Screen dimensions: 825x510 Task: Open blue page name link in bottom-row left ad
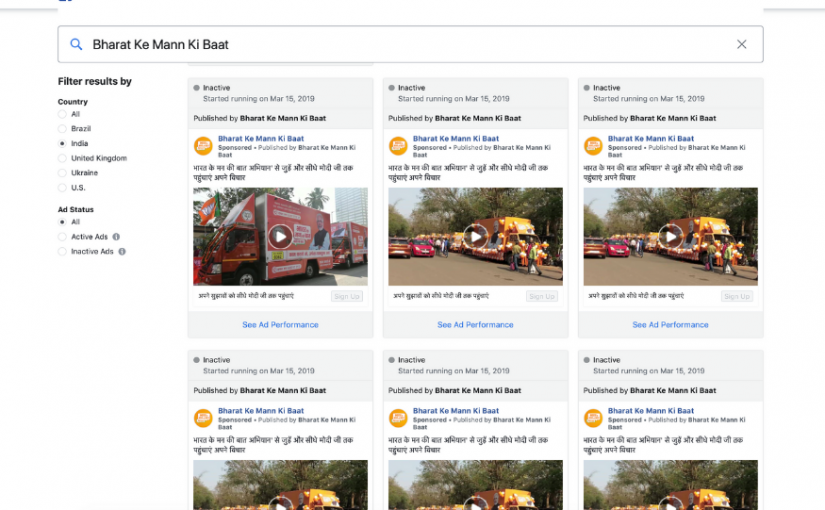[x=261, y=411]
